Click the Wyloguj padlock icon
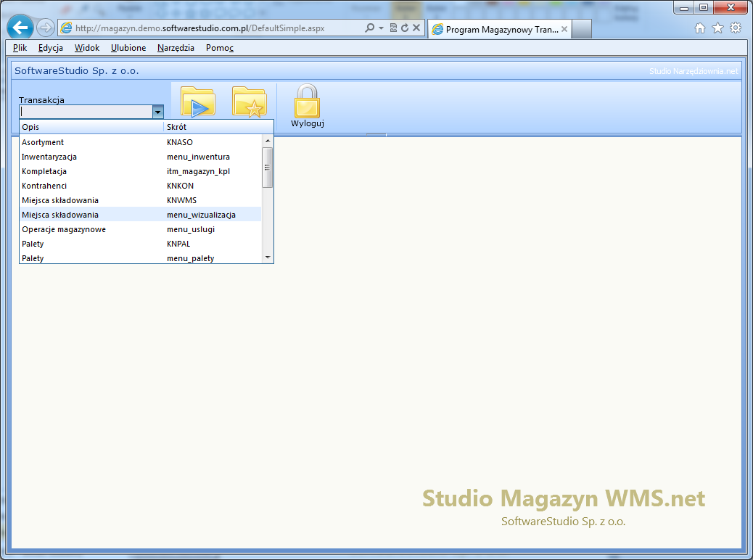 [308, 101]
